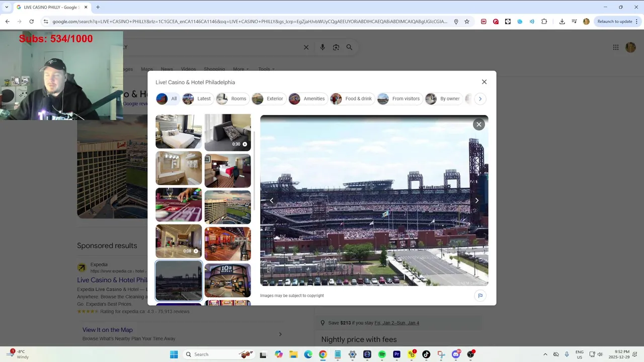Viewport: 644px width, 362px height.
Task: Open the red-carpet hotel room thumbnail
Action: [x=227, y=170]
